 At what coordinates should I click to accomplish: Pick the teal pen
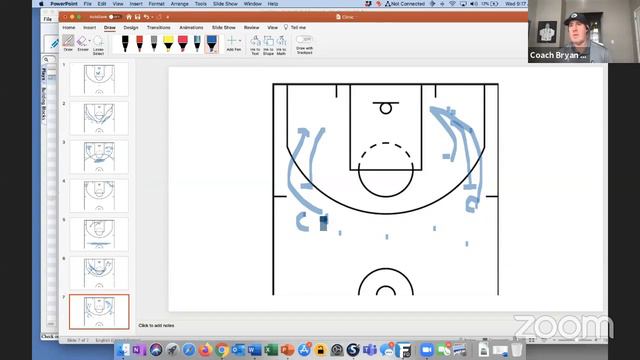pos(197,43)
